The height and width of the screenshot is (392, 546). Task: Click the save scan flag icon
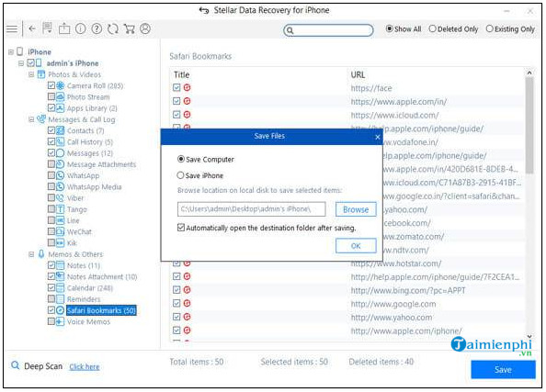click(47, 28)
